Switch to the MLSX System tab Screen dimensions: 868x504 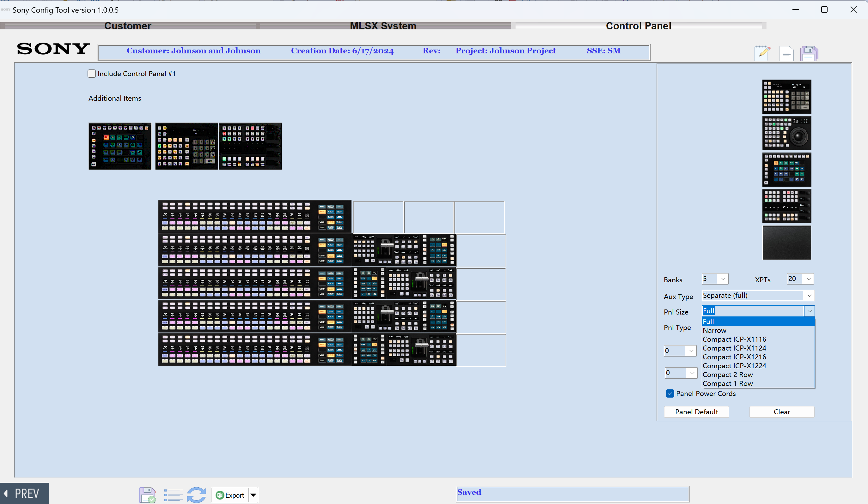[x=383, y=26]
